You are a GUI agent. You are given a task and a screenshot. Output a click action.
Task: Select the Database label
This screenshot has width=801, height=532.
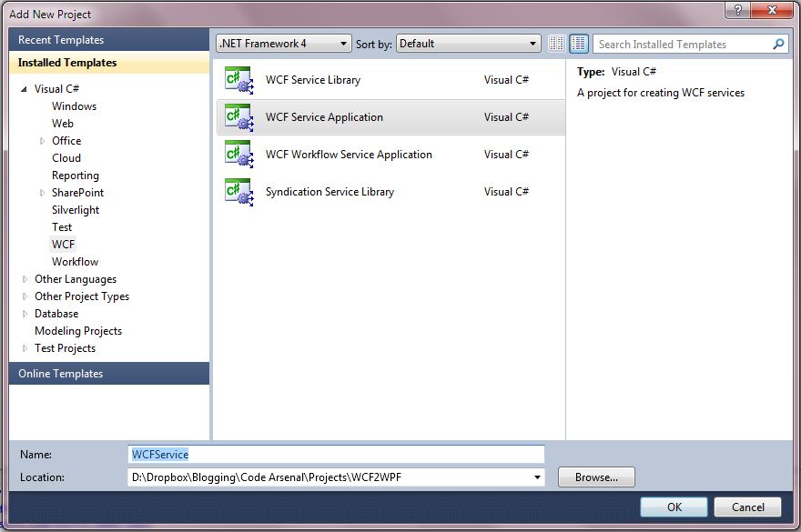(56, 314)
